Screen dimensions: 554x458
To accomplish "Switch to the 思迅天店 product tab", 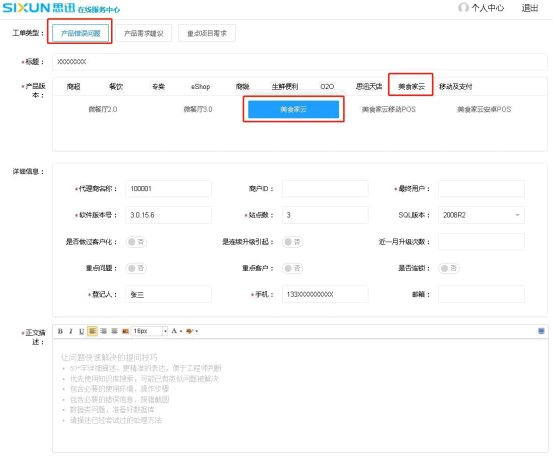I will point(369,87).
